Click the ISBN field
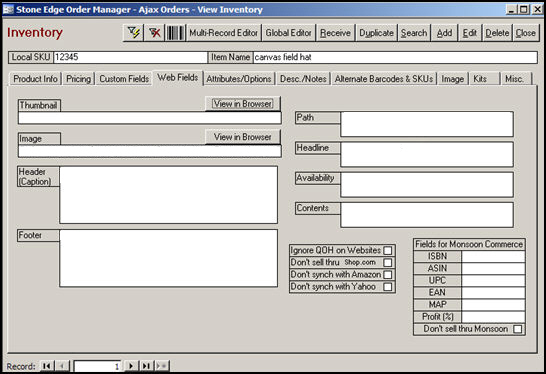 tap(493, 256)
